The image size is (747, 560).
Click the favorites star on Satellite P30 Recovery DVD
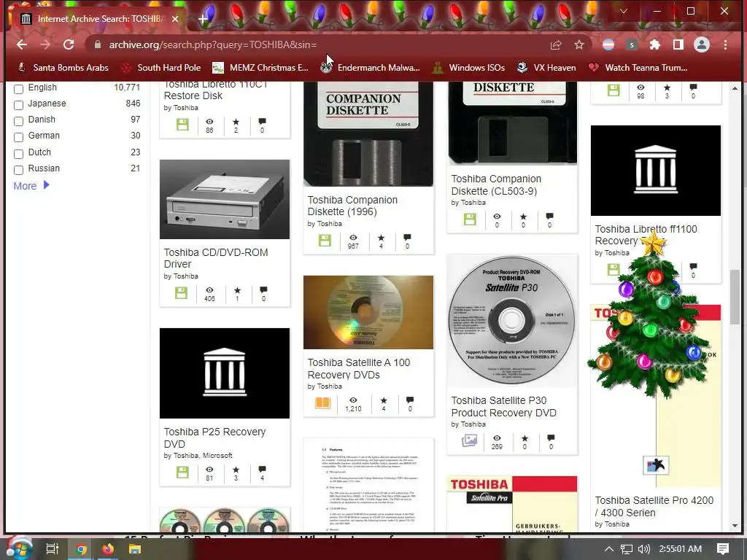point(525,438)
